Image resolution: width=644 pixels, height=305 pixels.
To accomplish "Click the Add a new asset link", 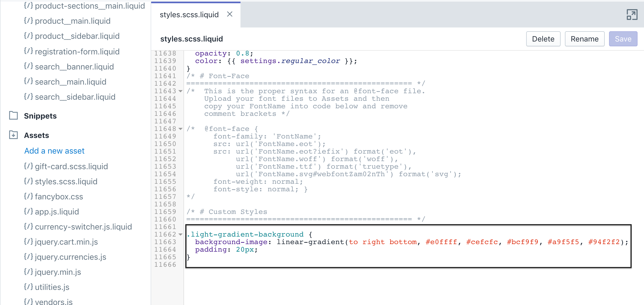I will click(x=54, y=151).
